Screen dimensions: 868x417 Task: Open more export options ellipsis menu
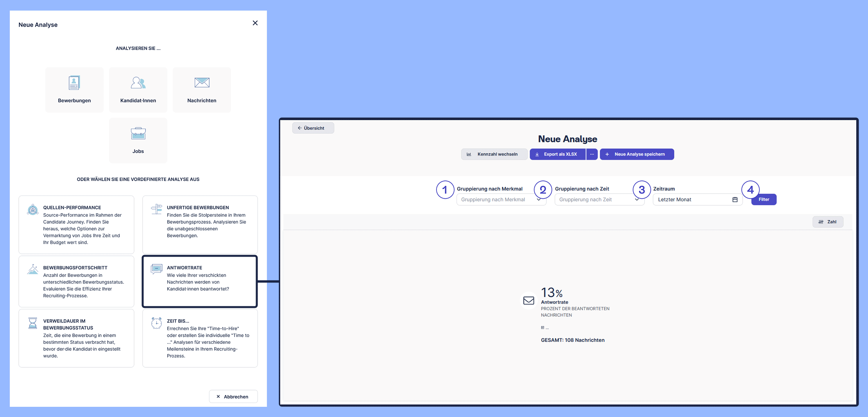pos(592,154)
